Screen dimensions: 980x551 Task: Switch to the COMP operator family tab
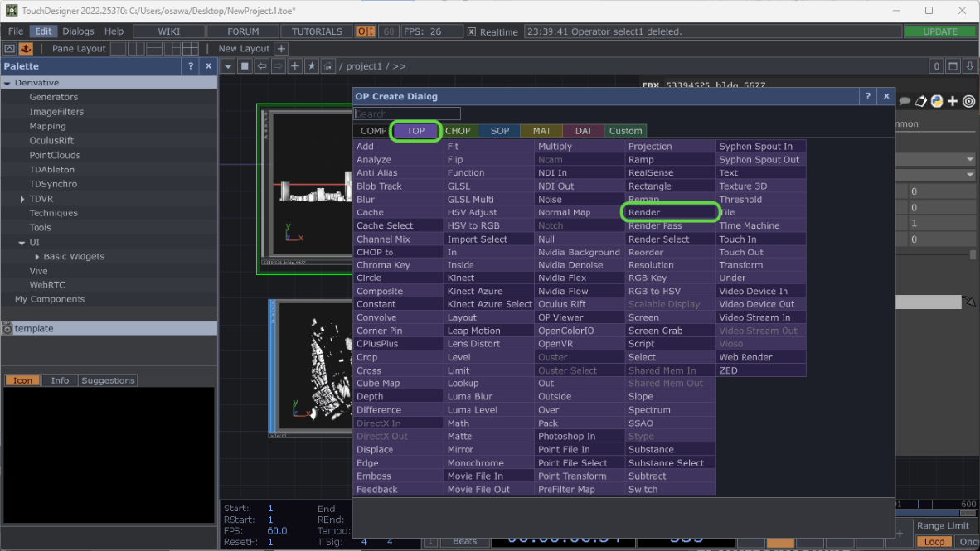(x=373, y=131)
